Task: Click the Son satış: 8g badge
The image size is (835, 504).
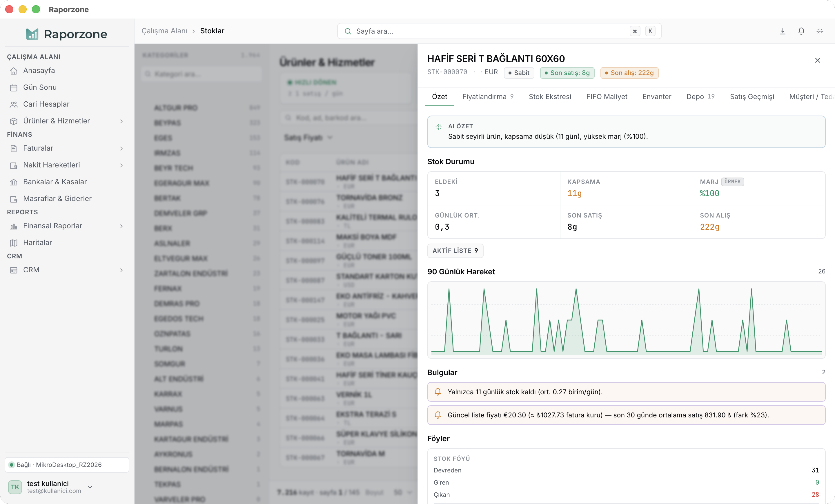Action: tap(567, 73)
